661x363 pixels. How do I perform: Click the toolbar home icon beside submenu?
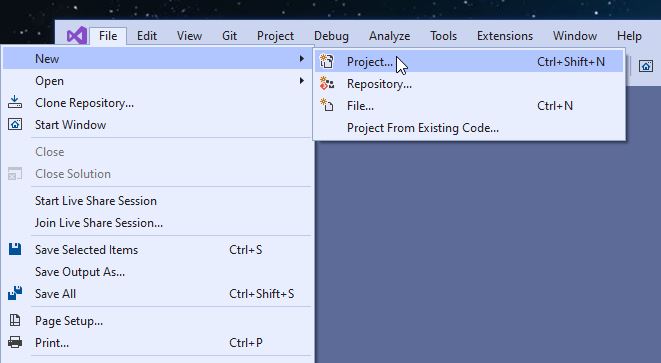[x=645, y=66]
